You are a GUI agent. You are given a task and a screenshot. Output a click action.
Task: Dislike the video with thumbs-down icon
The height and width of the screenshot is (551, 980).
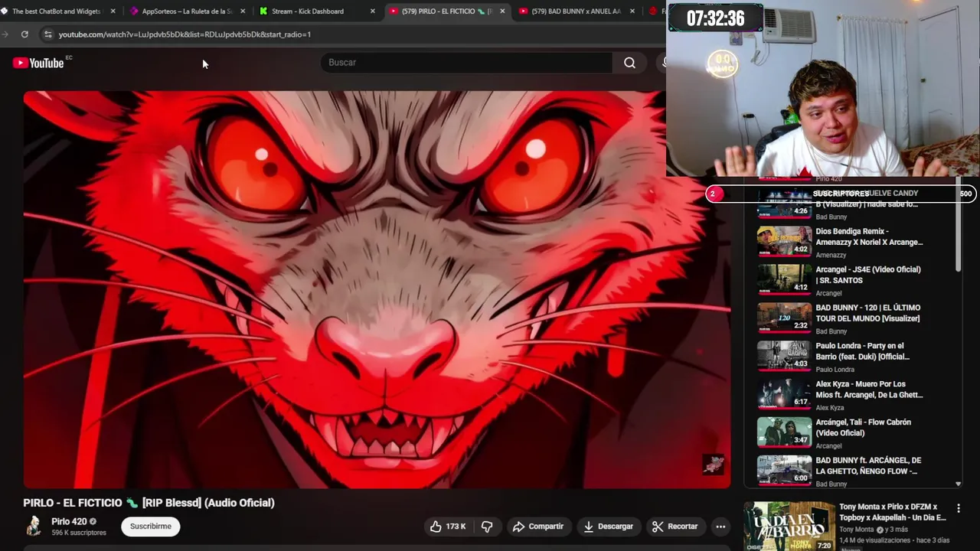pos(487,527)
